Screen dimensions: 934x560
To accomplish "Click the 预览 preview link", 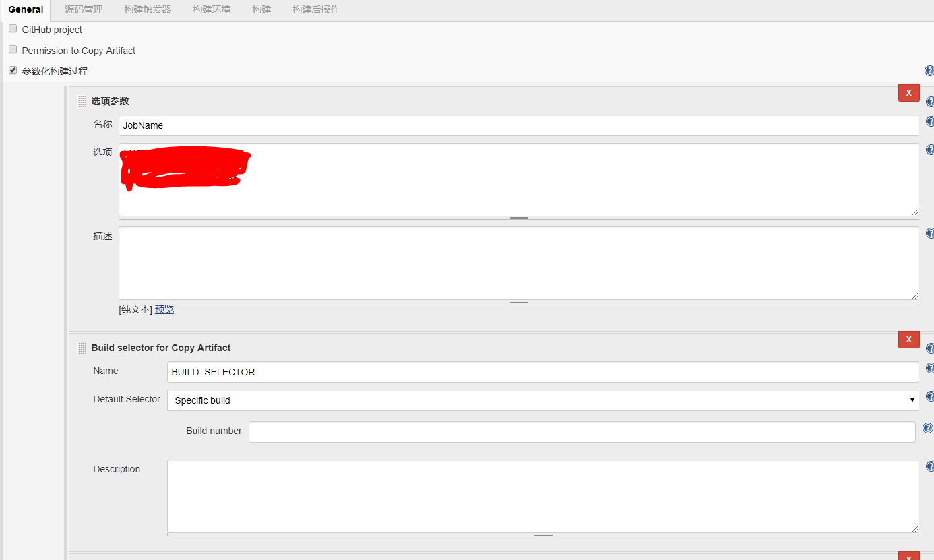I will [164, 309].
